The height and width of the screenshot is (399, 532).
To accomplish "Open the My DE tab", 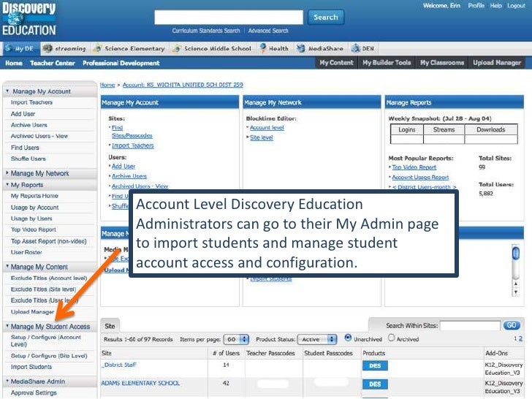I will pos(20,48).
